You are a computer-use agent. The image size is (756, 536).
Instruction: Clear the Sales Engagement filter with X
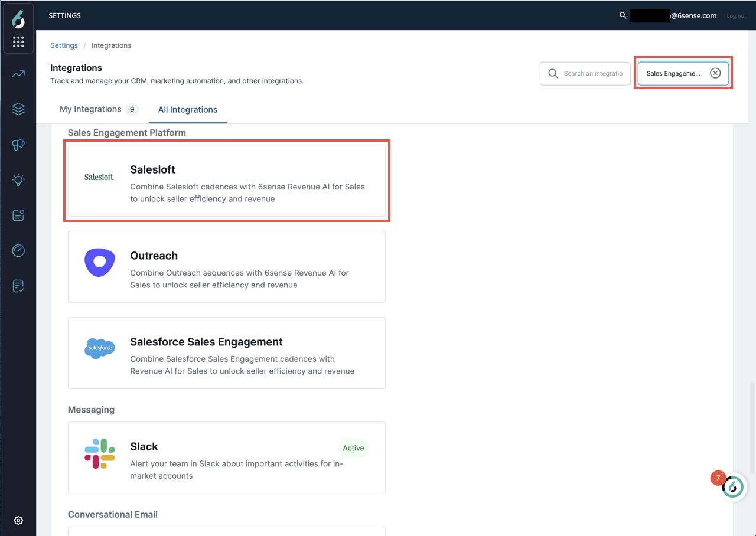coord(715,73)
